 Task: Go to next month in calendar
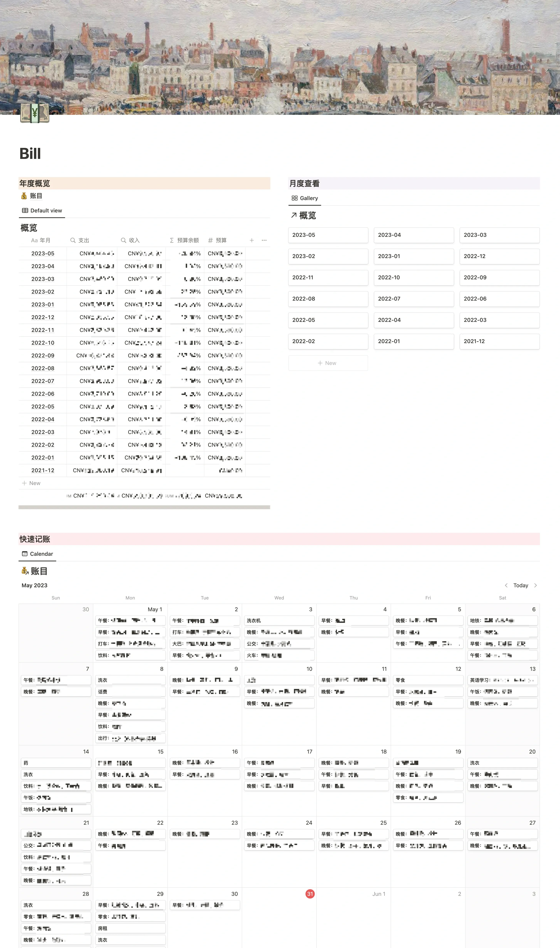[x=535, y=585]
